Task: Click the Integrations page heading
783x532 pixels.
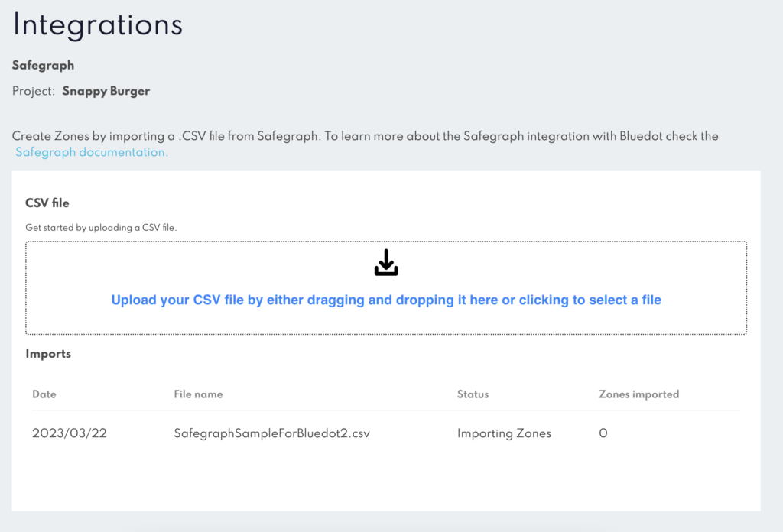Action: tap(97, 25)
